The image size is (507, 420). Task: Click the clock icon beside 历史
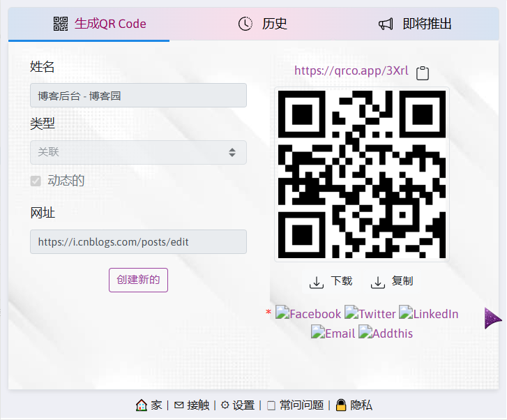[x=245, y=24]
